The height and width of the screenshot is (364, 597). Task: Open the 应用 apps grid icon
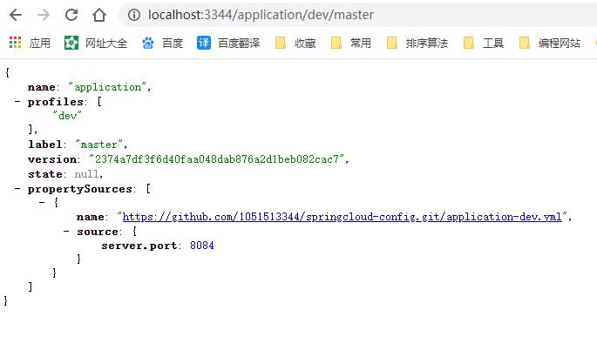pyautogui.click(x=15, y=43)
